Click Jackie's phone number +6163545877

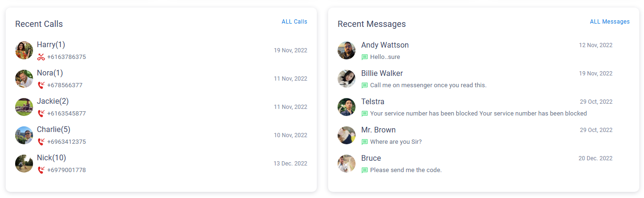66,114
